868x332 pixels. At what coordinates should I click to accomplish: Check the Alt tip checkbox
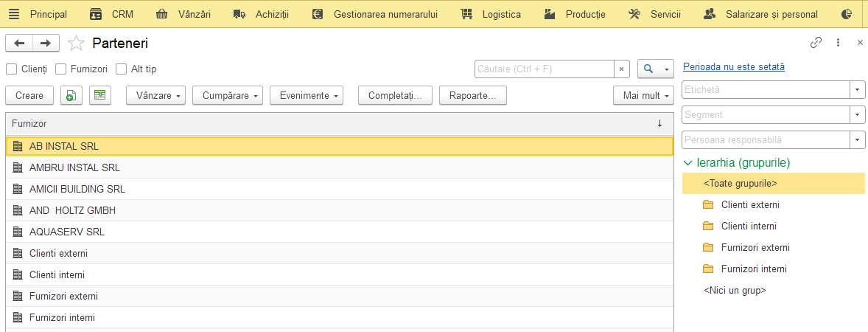pyautogui.click(x=122, y=69)
